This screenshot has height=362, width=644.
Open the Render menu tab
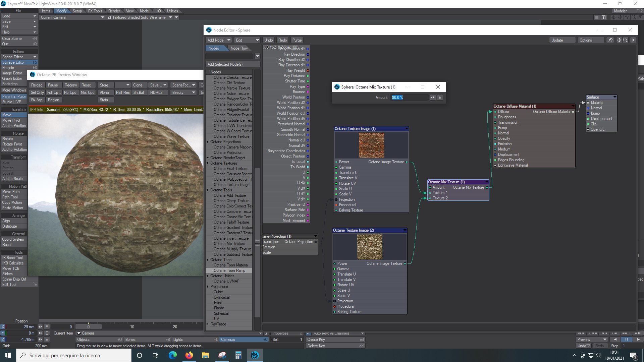click(x=114, y=11)
